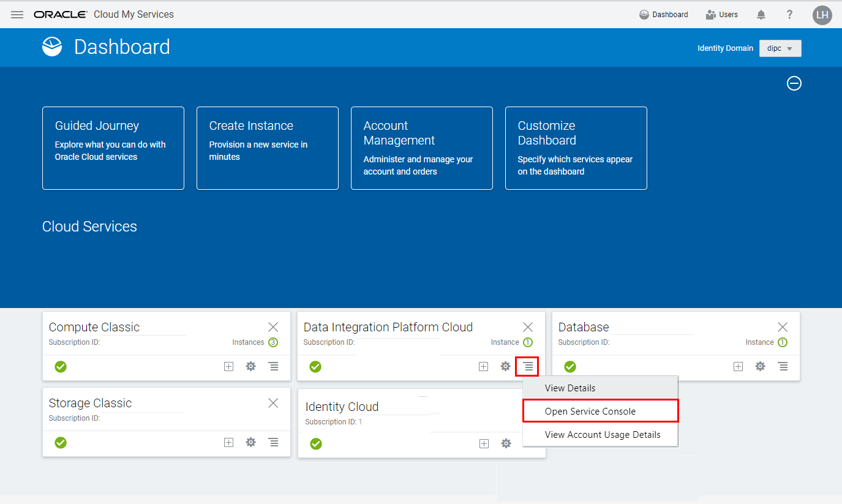Click the Data Integration Platform Cloud status check
Image resolution: width=842 pixels, height=504 pixels.
coord(315,367)
